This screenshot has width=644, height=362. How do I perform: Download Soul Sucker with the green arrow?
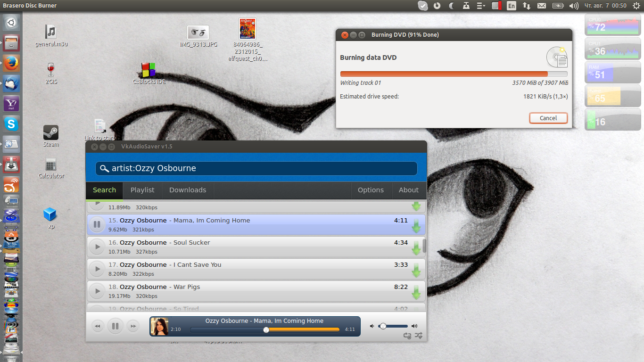point(416,248)
